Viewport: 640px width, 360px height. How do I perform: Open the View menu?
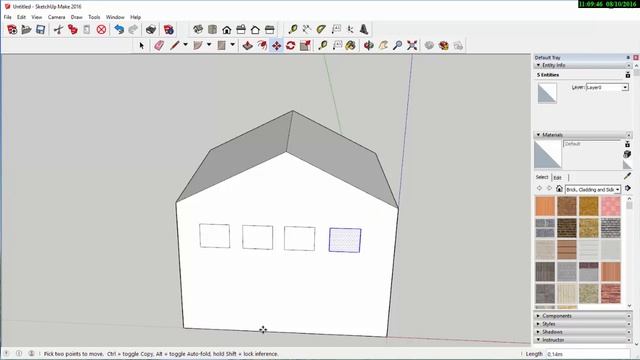[x=37, y=17]
